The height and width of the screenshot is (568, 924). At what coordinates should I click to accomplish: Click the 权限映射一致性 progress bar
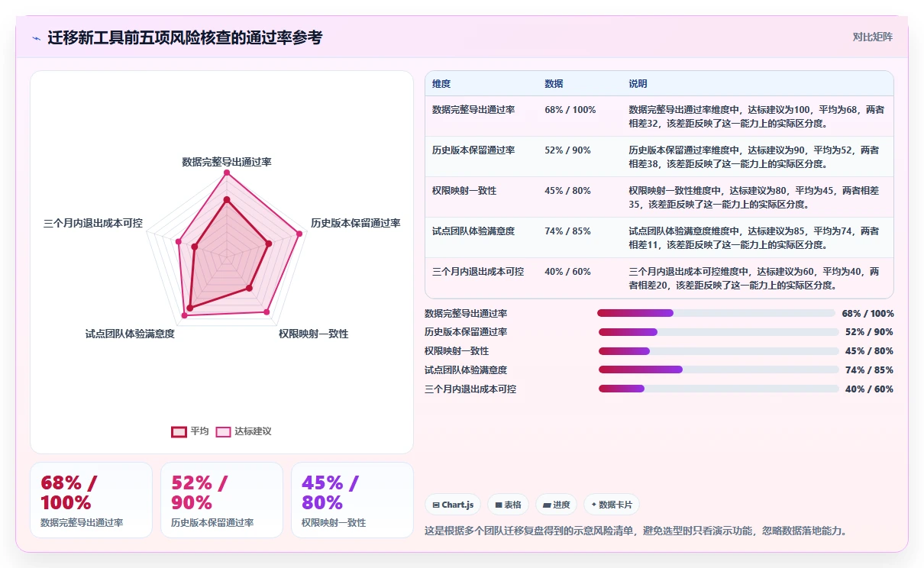pos(719,351)
